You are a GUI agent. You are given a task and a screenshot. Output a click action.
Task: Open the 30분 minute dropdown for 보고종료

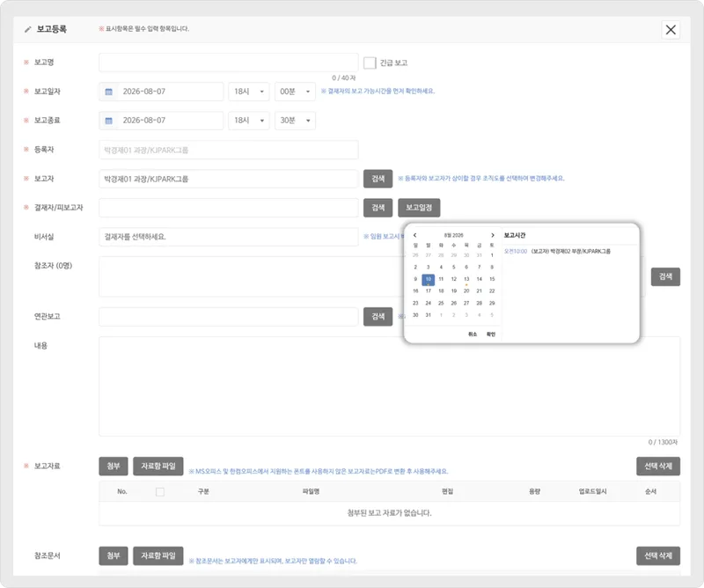click(x=295, y=121)
